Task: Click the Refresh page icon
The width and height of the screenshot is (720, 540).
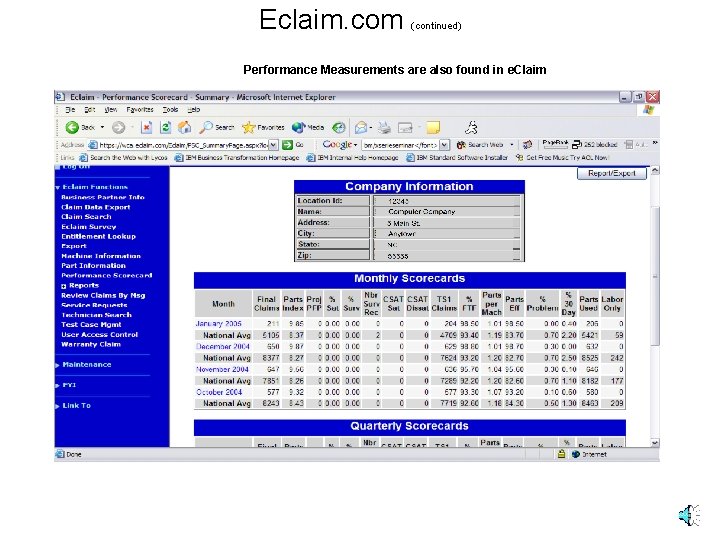Action: [x=166, y=128]
